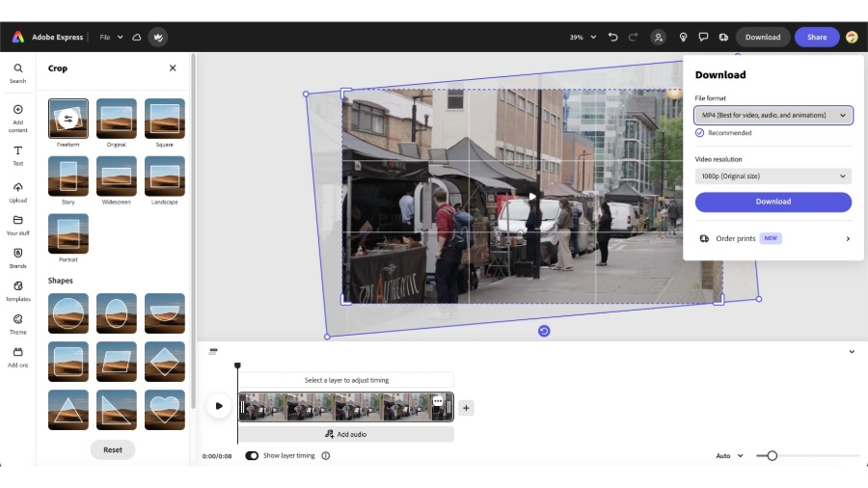The height and width of the screenshot is (488, 868).
Task: Choose the right triangle crop shape
Action: coord(117,410)
